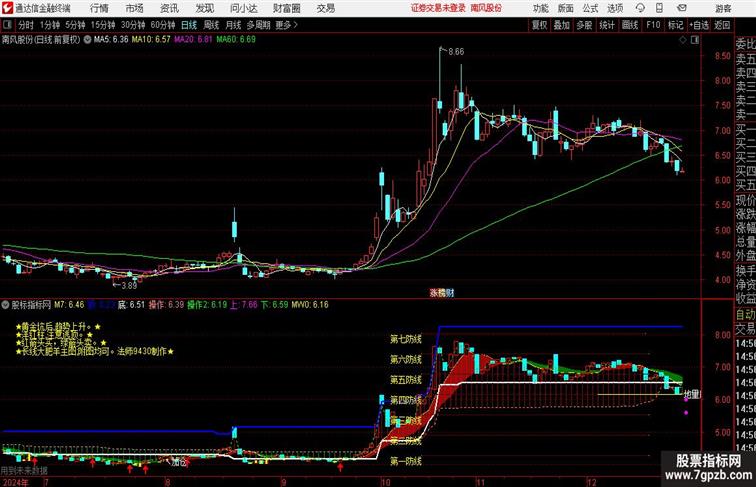This screenshot has width=756, height=487.
Task: Click the 3.89 low price label
Action: coord(129,285)
